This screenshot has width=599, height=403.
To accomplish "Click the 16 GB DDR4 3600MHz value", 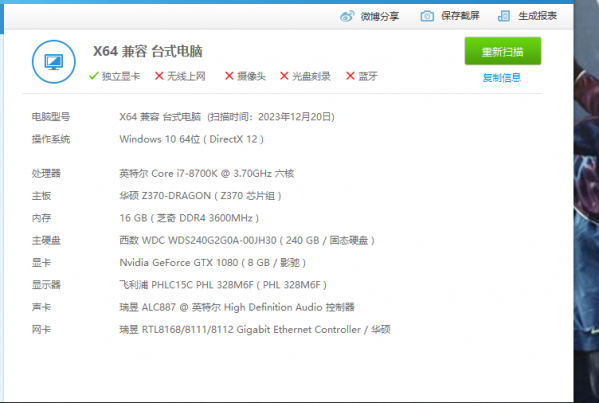I will [x=189, y=218].
